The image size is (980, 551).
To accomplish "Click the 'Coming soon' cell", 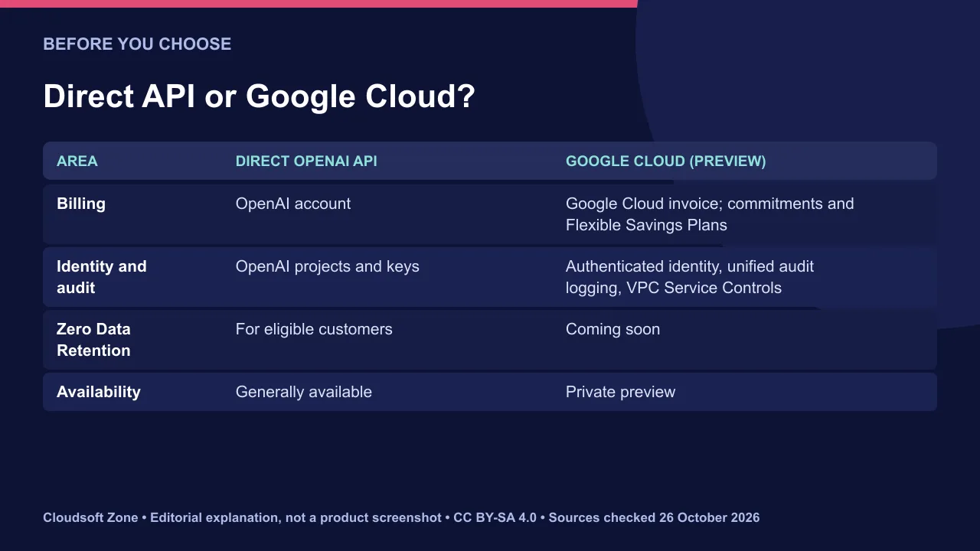I will tap(612, 329).
